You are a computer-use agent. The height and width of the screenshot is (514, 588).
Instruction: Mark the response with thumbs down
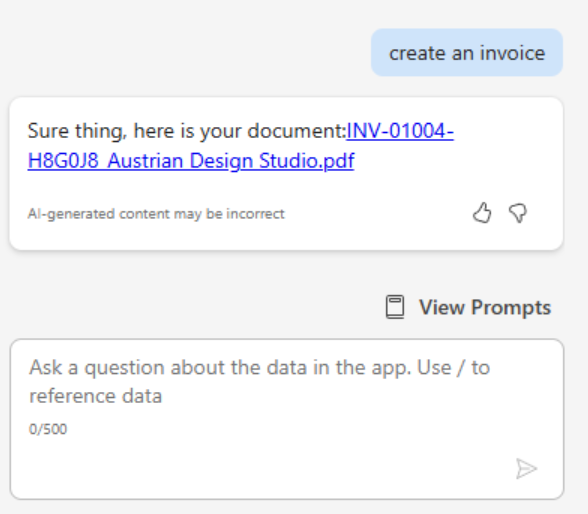518,213
